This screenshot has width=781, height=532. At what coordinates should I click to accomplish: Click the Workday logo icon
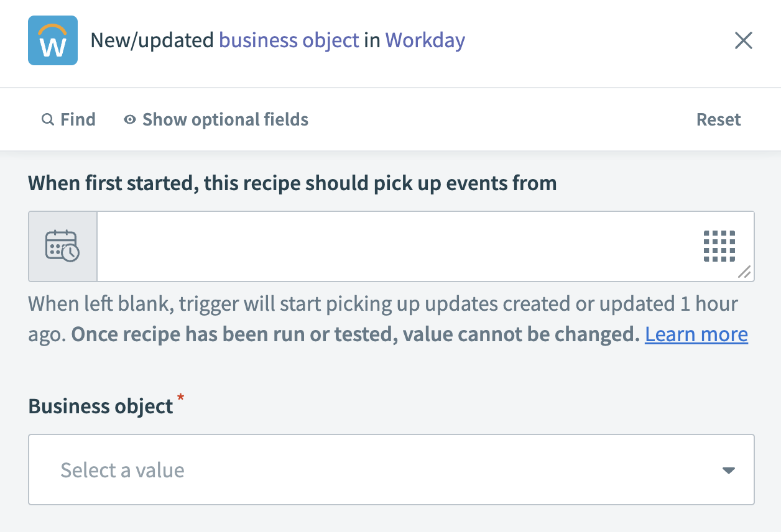(53, 41)
